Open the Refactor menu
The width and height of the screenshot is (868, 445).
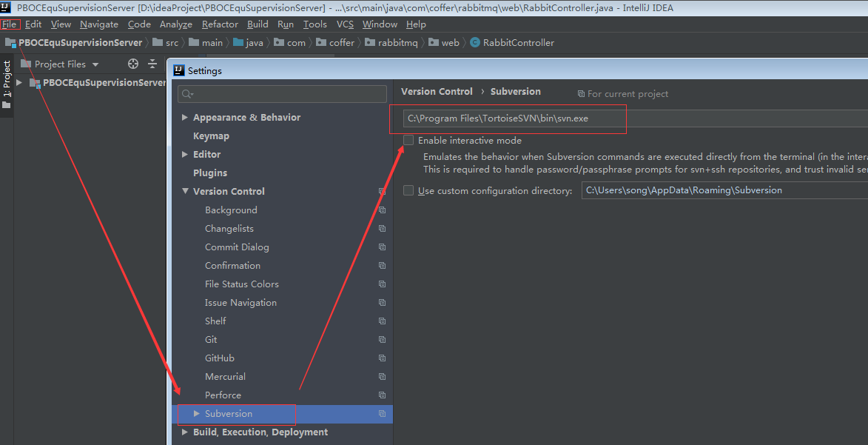pyautogui.click(x=220, y=24)
